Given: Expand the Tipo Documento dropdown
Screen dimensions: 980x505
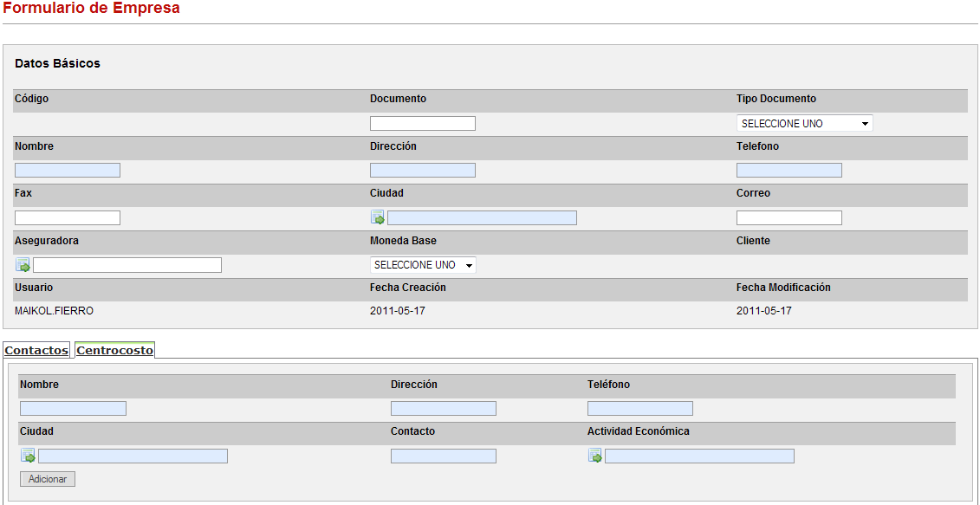Looking at the screenshot, I should [804, 124].
